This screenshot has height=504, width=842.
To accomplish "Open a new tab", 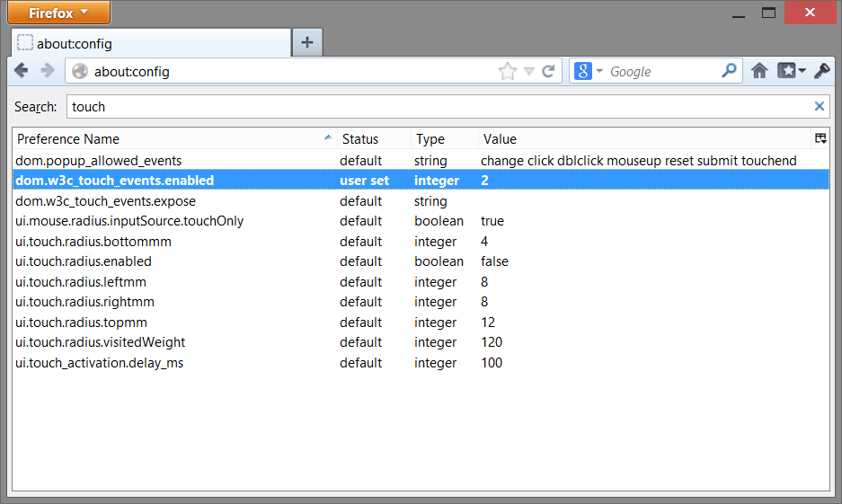I will pyautogui.click(x=307, y=42).
